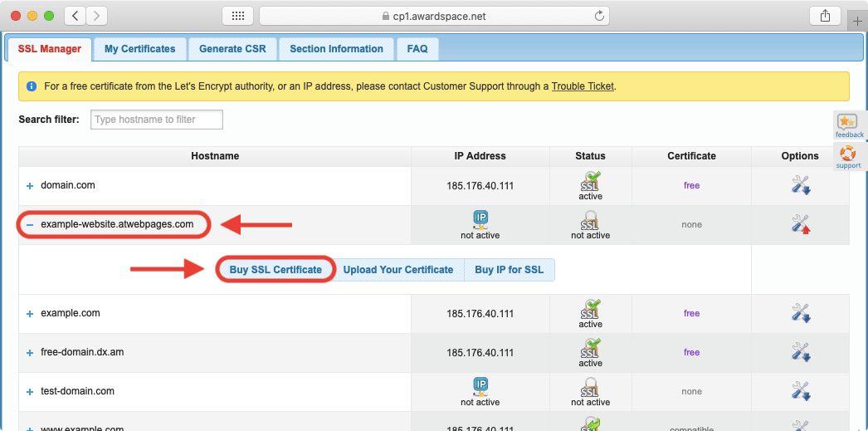Focus the hostname search filter field

coord(157,120)
